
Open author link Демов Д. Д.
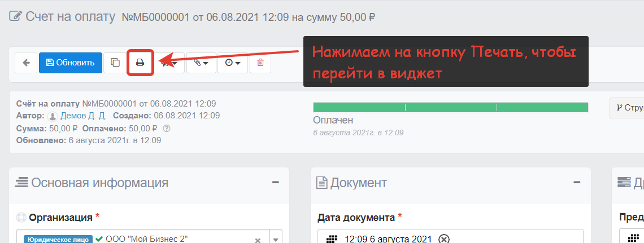click(x=84, y=116)
